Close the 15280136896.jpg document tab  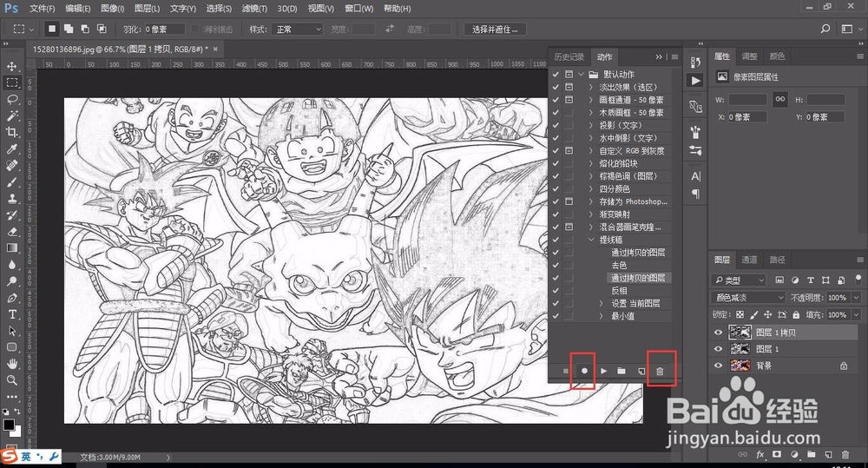pyautogui.click(x=215, y=49)
